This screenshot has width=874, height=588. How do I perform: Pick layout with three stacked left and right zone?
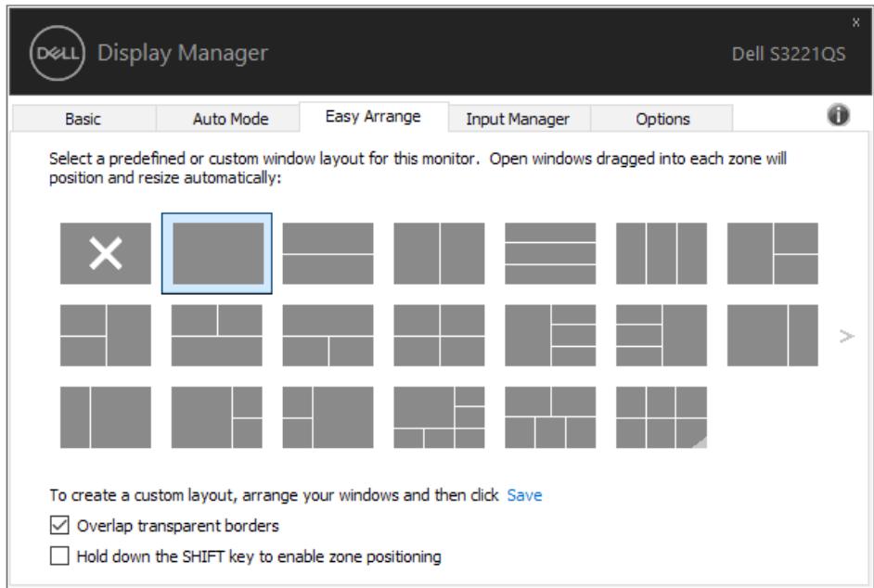pyautogui.click(x=662, y=335)
